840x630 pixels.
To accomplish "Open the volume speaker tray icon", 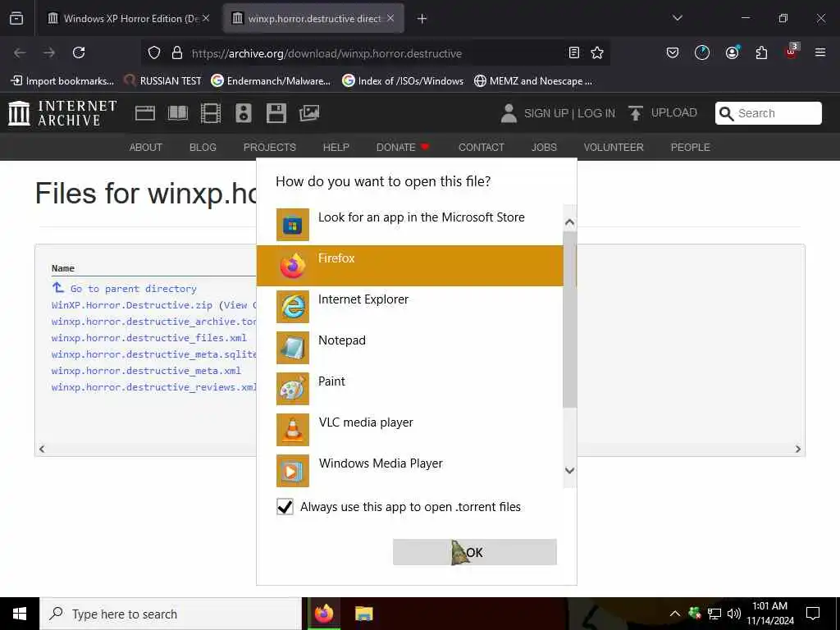I will tap(734, 614).
